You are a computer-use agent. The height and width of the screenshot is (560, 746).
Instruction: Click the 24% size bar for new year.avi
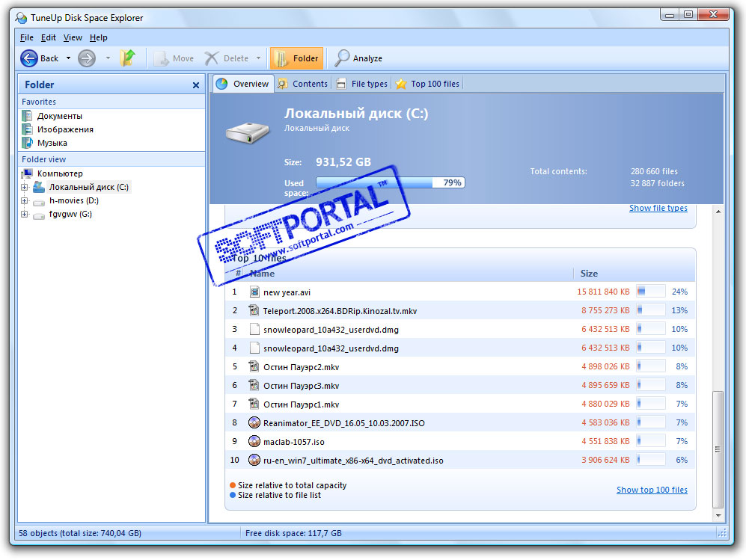(651, 292)
